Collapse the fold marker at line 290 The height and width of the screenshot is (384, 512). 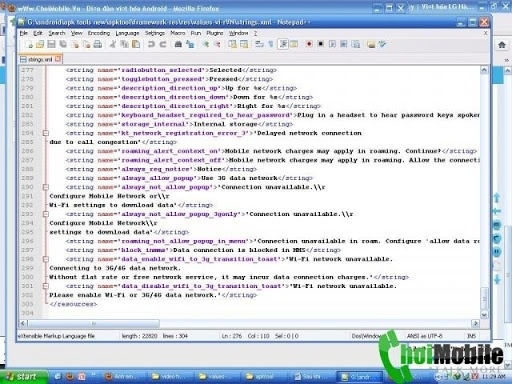click(46, 187)
